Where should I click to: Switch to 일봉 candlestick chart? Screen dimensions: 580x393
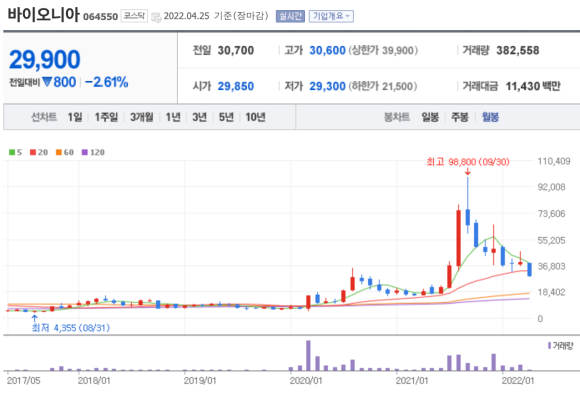(x=430, y=117)
